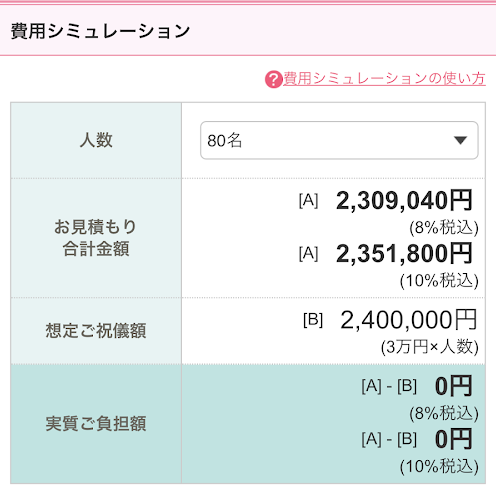Click the お見積もり合計金額 label
496x494 pixels.
(96, 238)
